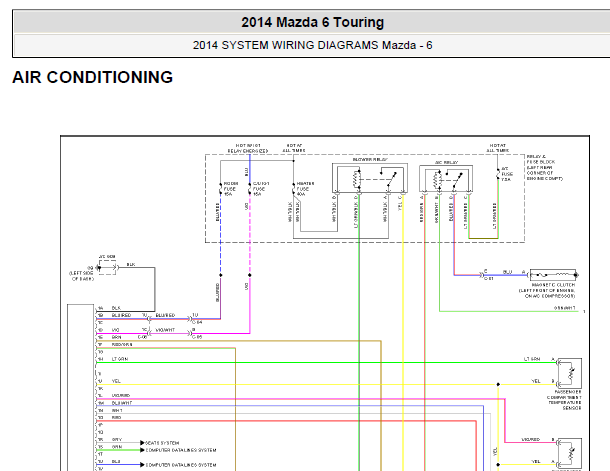The width and height of the screenshot is (610, 471).
Task: Click 'COMPUTER DATALINES SYSTEM' on the GRN wire
Action: (x=181, y=450)
